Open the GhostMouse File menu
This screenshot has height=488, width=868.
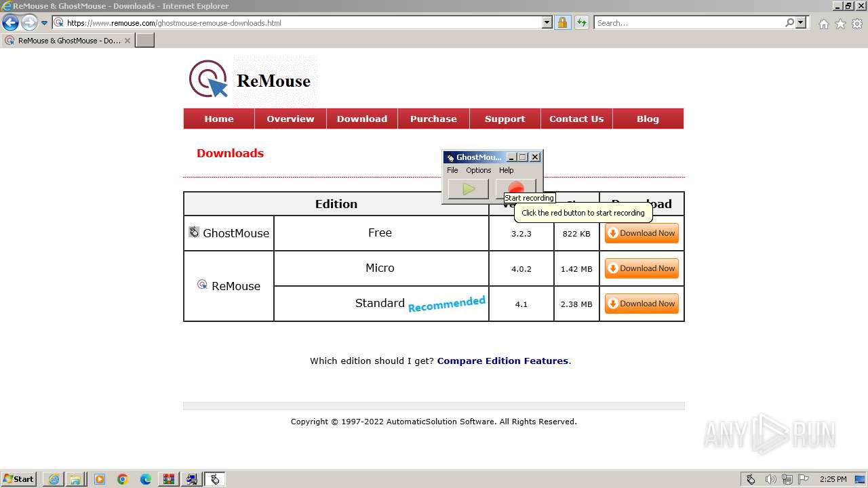(x=452, y=170)
